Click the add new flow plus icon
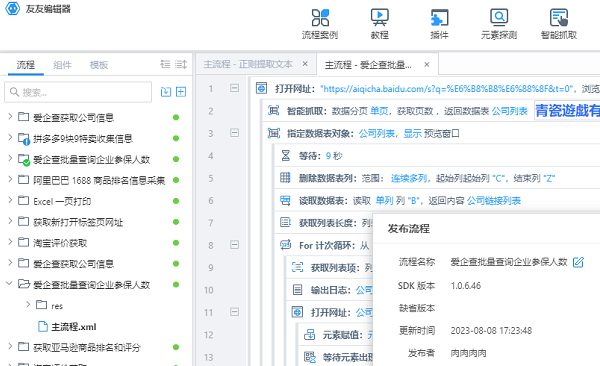 point(181,92)
